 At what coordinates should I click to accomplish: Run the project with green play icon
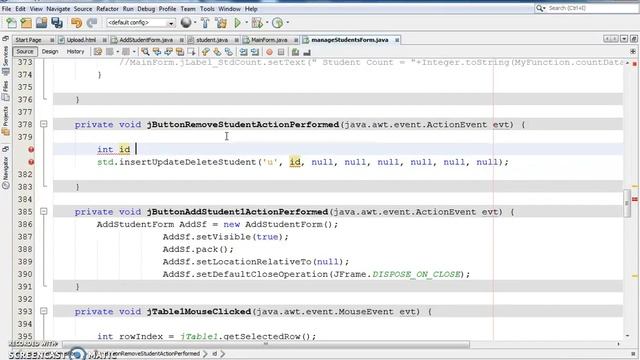pos(237,23)
